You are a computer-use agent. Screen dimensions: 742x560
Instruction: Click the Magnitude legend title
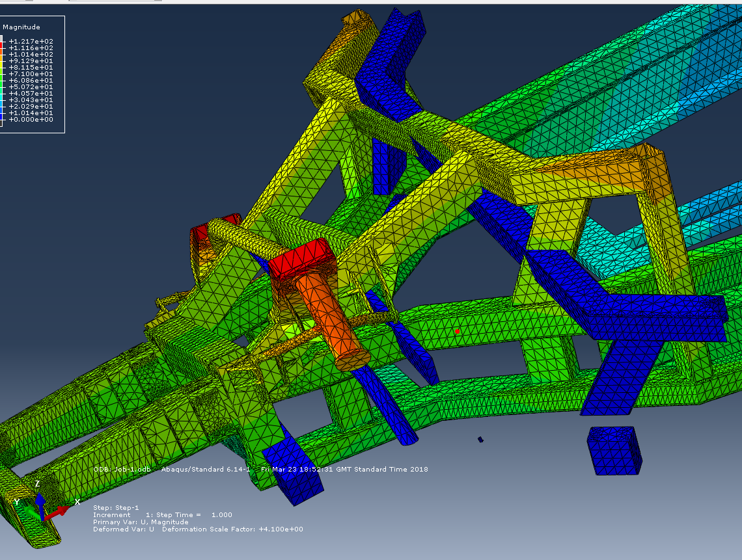(22, 27)
